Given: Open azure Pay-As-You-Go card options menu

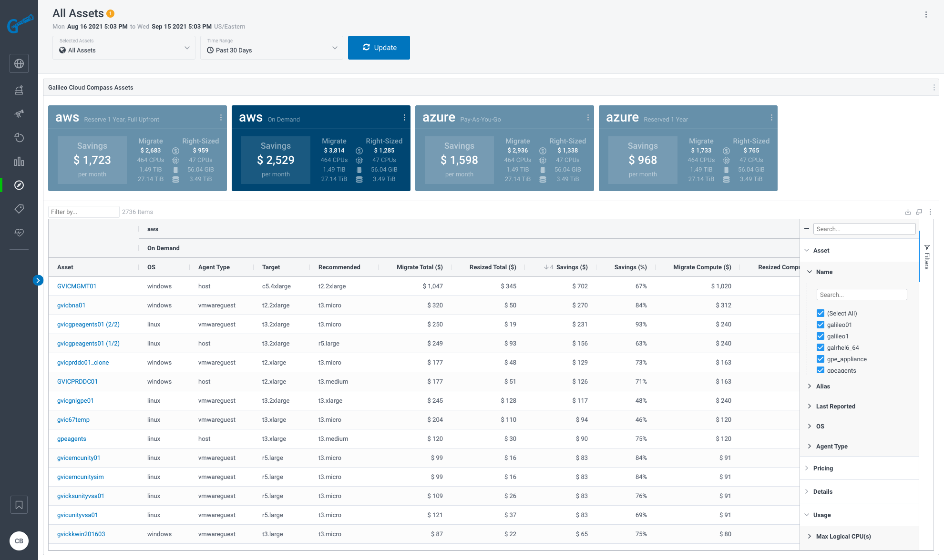Looking at the screenshot, I should pyautogui.click(x=588, y=118).
